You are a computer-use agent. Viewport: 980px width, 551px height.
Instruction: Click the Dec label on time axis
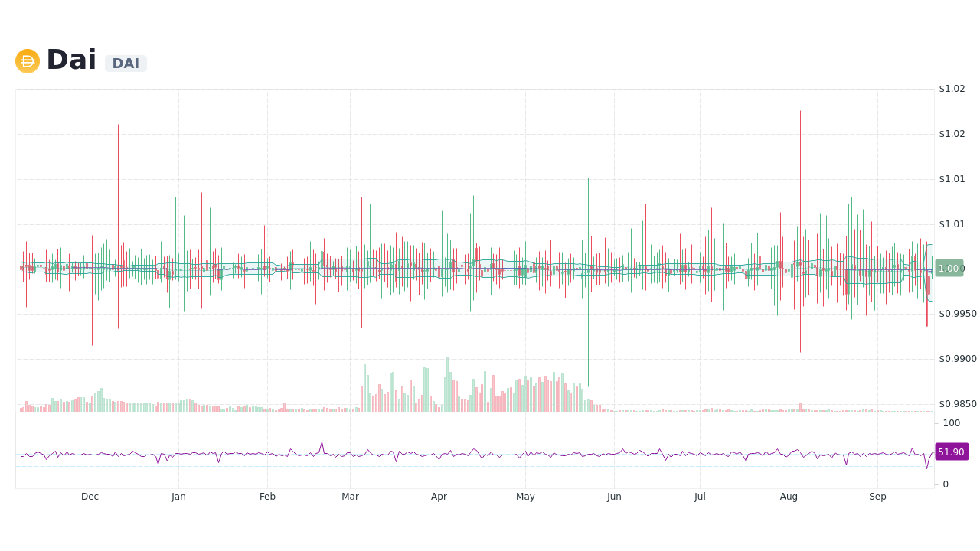(90, 497)
